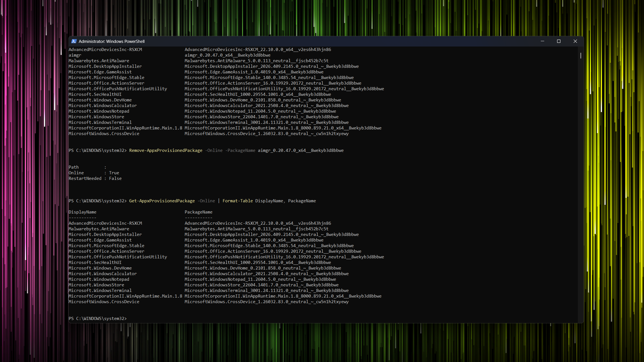This screenshot has height=362, width=644.
Task: Click the 'True' value beside Online
Action: [114, 173]
